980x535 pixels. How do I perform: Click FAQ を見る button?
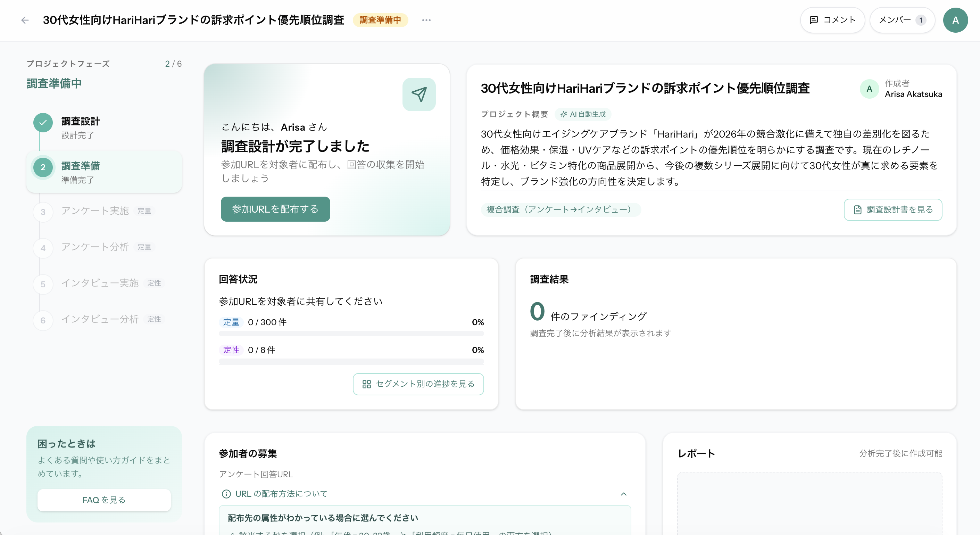point(104,500)
